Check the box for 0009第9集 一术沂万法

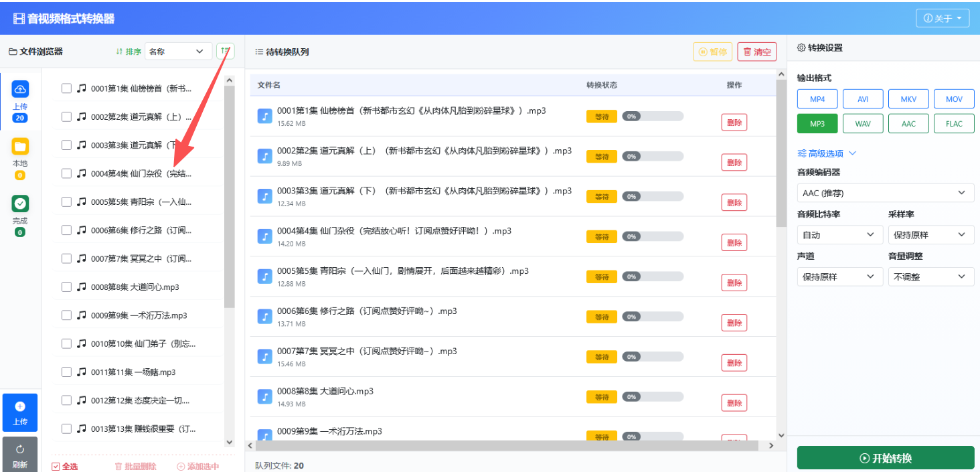(66, 315)
